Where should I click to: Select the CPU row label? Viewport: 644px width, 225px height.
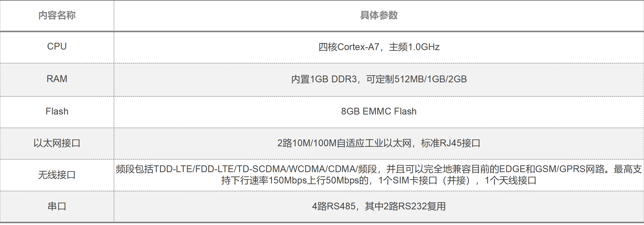pos(57,47)
